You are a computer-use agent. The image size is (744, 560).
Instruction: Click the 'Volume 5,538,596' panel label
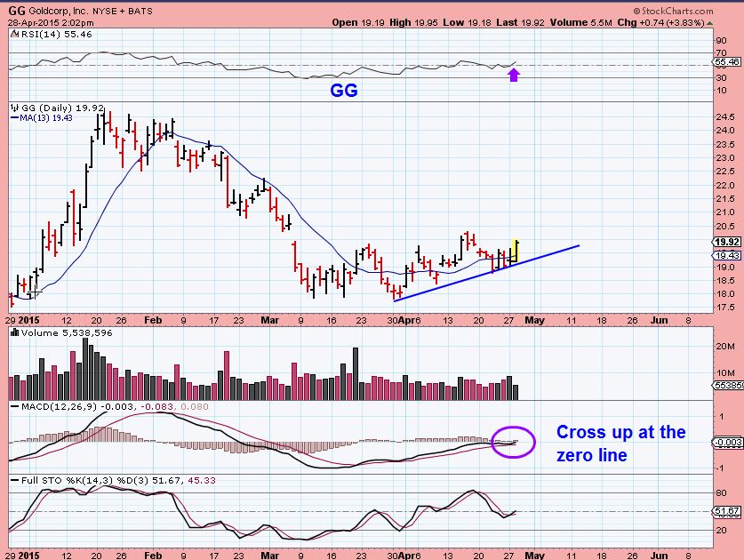pyautogui.click(x=67, y=332)
